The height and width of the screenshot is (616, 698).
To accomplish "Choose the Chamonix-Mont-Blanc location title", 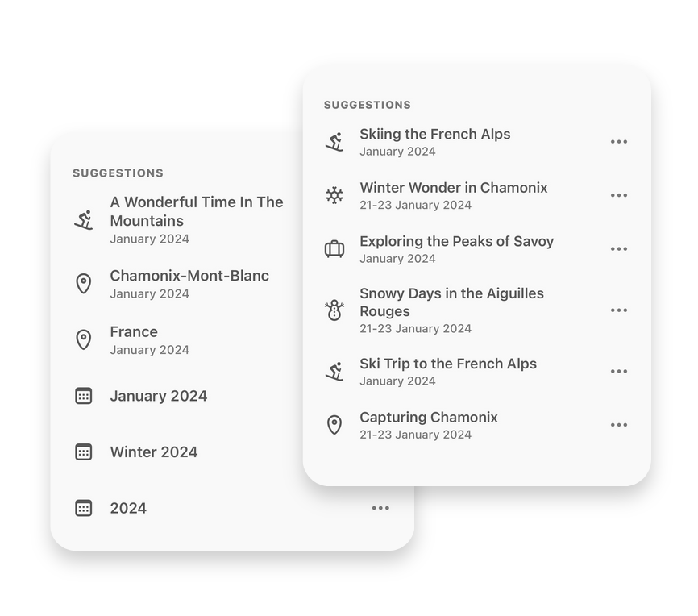I will 189,276.
